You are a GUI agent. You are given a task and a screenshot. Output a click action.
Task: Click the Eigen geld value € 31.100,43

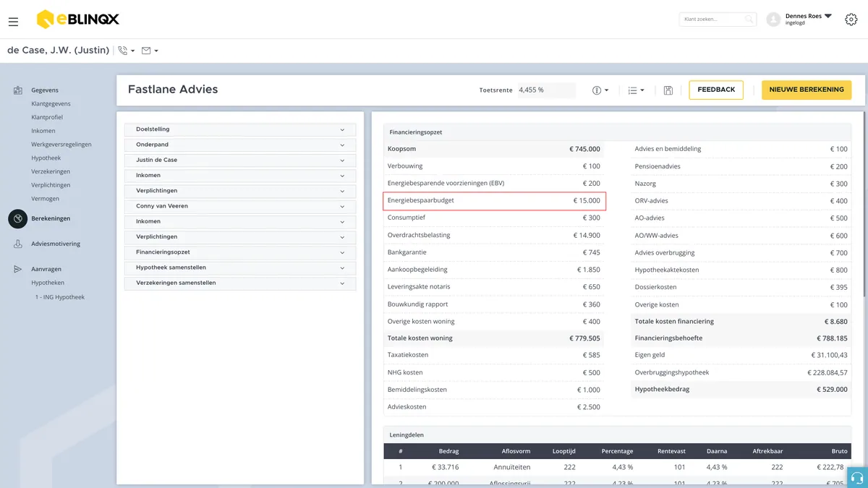[830, 355]
